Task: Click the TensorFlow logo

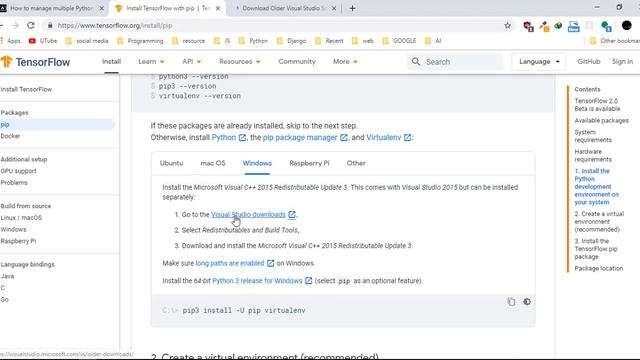Action: pos(36,62)
